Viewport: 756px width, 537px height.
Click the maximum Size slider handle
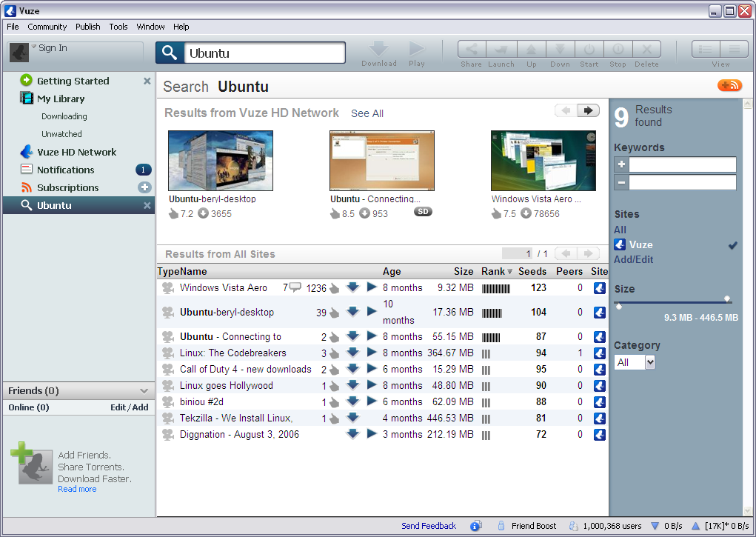[728, 299]
